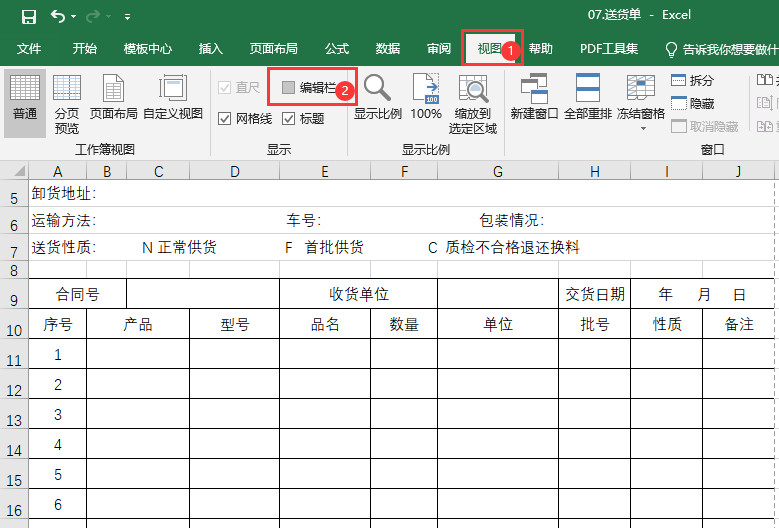Click the 送货性质: cell
This screenshot has width=779, height=528.
point(64,247)
